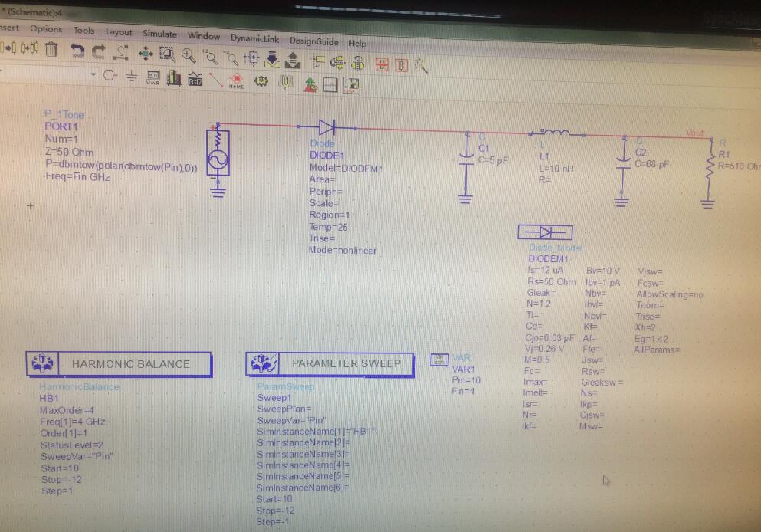Click the 'L=10 nH' value text
Viewport: 761px width, 532px height.
pyautogui.click(x=556, y=169)
